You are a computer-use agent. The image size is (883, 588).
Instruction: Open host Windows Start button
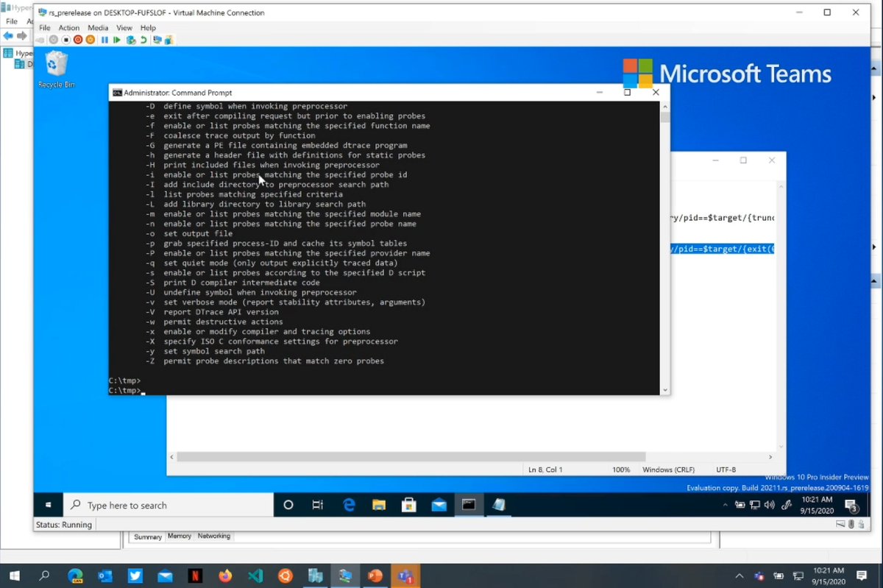(x=14, y=575)
